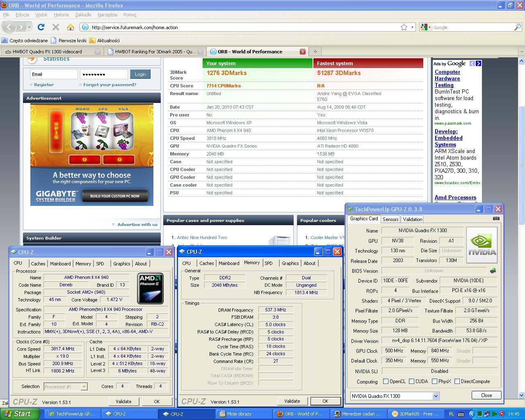Click the Google search magnifier icon
The width and height of the screenshot is (525, 420).
tap(518, 27)
